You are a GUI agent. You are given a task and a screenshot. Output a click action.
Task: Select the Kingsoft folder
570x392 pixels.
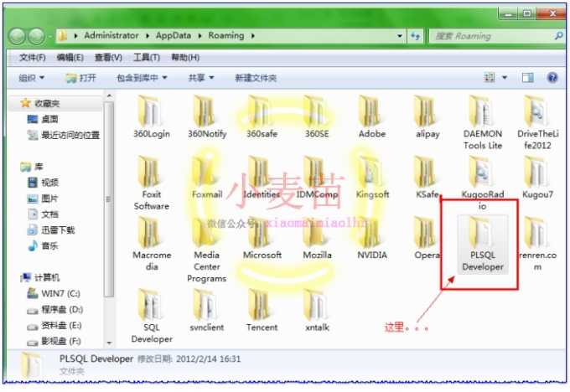pyautogui.click(x=372, y=178)
